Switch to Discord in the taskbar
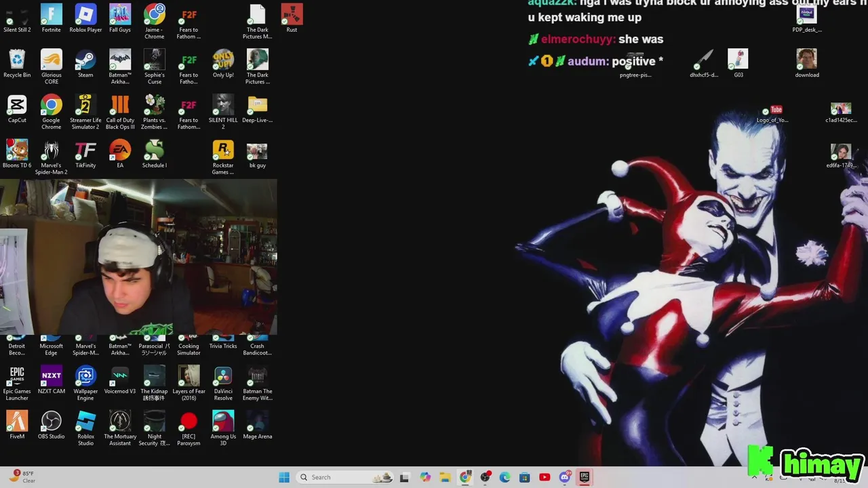Viewport: 868px width, 488px height. pos(565,477)
